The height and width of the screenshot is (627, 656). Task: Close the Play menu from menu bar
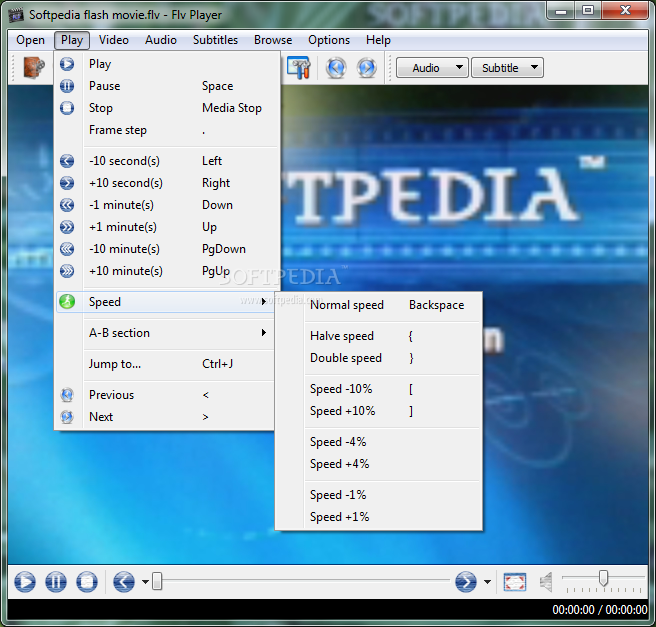pyautogui.click(x=72, y=40)
